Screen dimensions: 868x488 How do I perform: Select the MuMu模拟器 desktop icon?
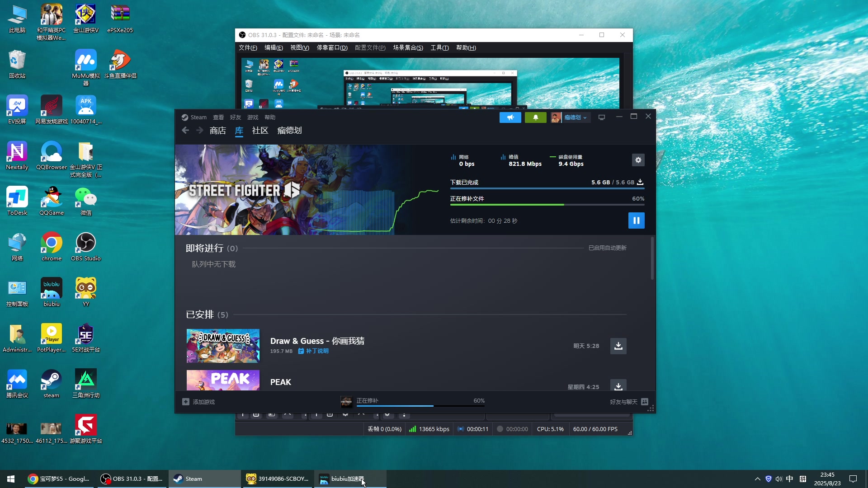pos(86,68)
